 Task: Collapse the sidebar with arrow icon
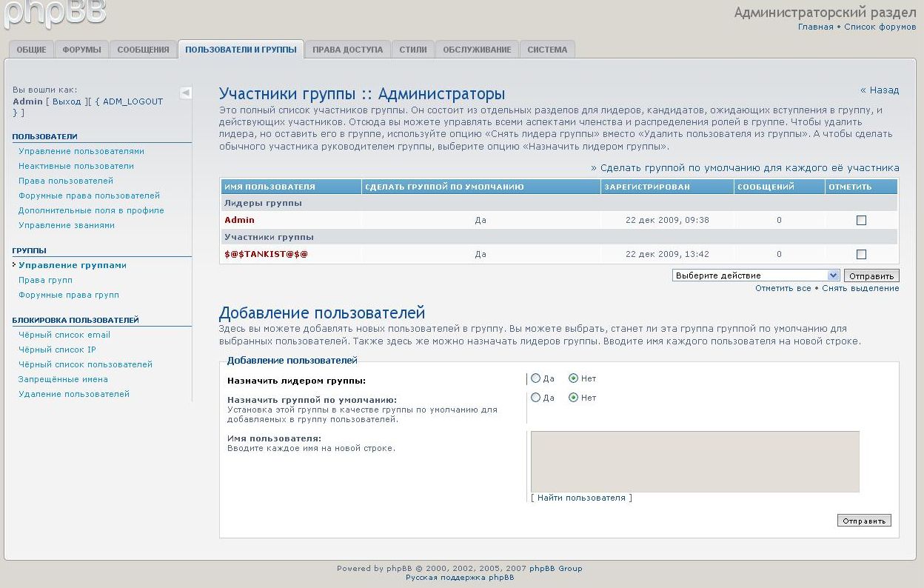[186, 93]
